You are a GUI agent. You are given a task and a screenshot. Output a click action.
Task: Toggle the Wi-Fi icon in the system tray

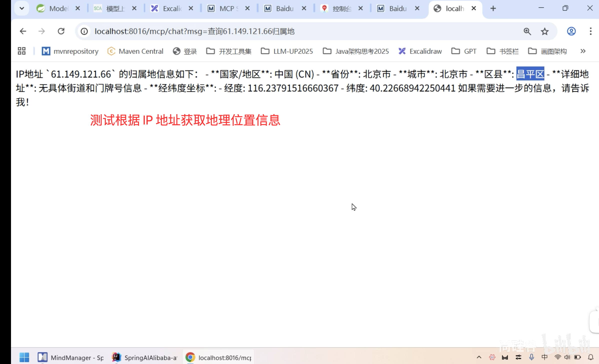(558, 357)
